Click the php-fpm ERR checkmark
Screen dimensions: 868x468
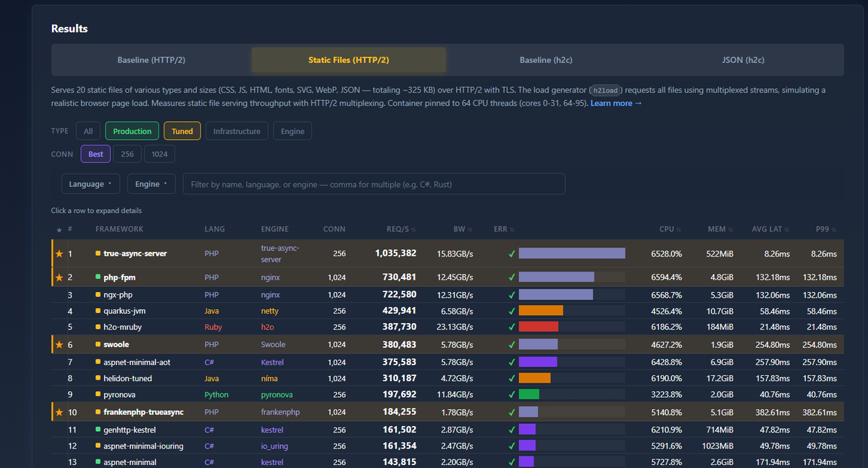512,277
